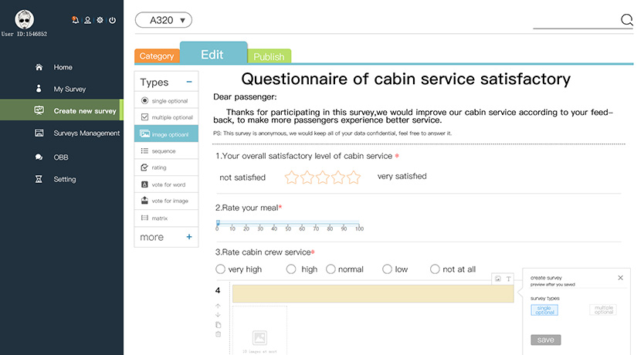Click the image insert icon above question 4
The width and height of the screenshot is (644, 355).
(499, 278)
